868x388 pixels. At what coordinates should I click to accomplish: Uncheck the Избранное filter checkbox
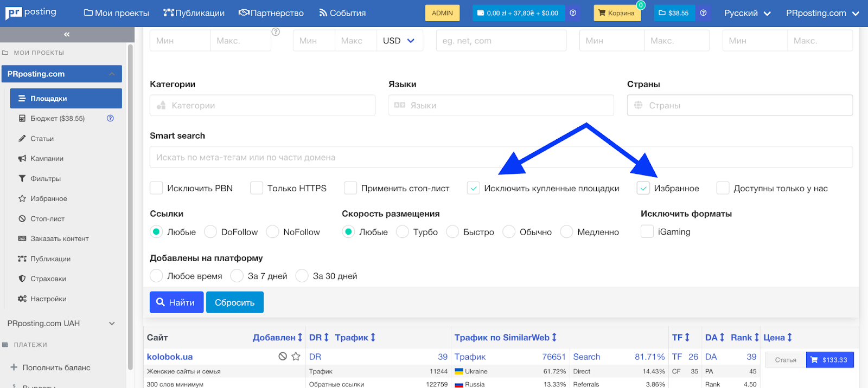click(x=643, y=188)
